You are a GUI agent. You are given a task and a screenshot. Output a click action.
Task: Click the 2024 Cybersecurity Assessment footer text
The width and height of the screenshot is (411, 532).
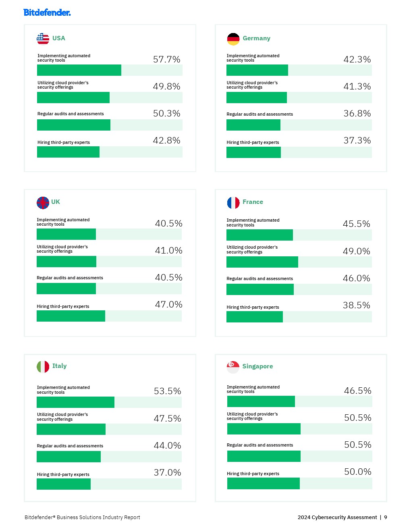click(x=337, y=517)
